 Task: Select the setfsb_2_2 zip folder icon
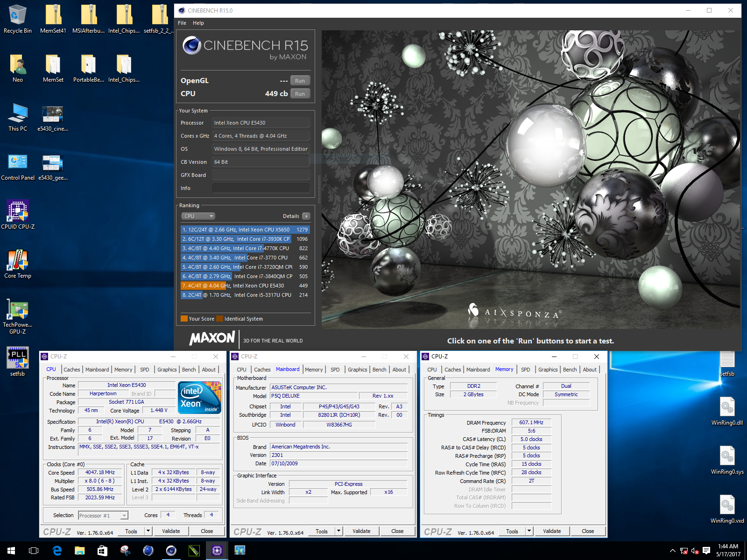159,19
